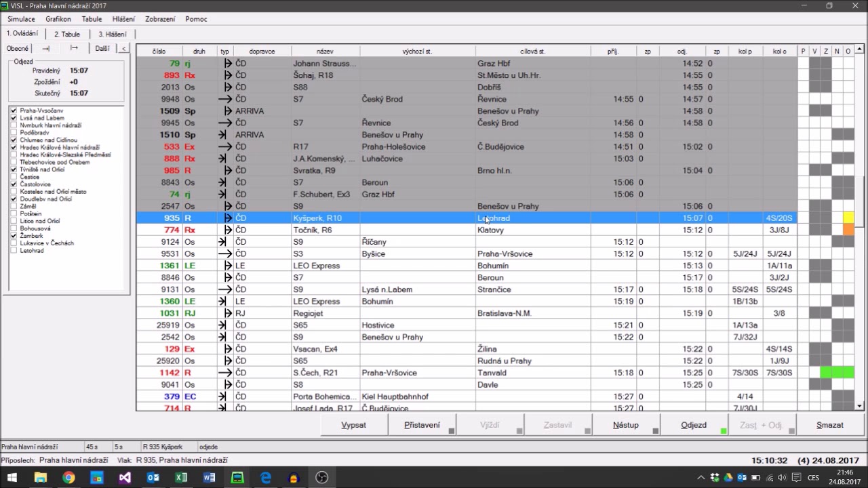Select train 1031 Regiojet row

[467, 313]
